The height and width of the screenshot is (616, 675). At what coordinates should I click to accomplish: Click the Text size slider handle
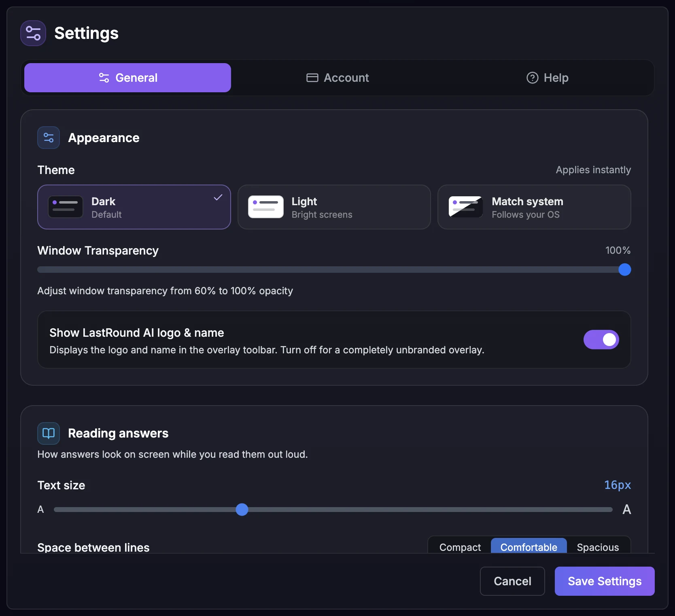(x=242, y=510)
